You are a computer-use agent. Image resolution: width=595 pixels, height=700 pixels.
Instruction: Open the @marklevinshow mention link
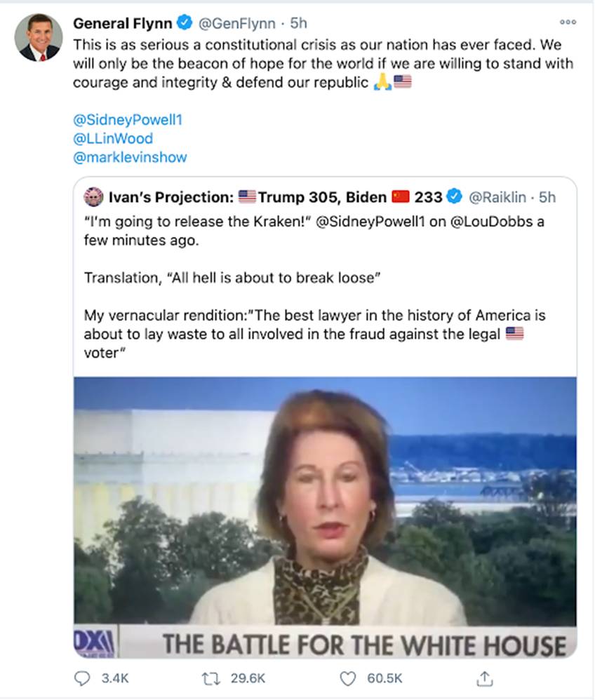pos(130,157)
